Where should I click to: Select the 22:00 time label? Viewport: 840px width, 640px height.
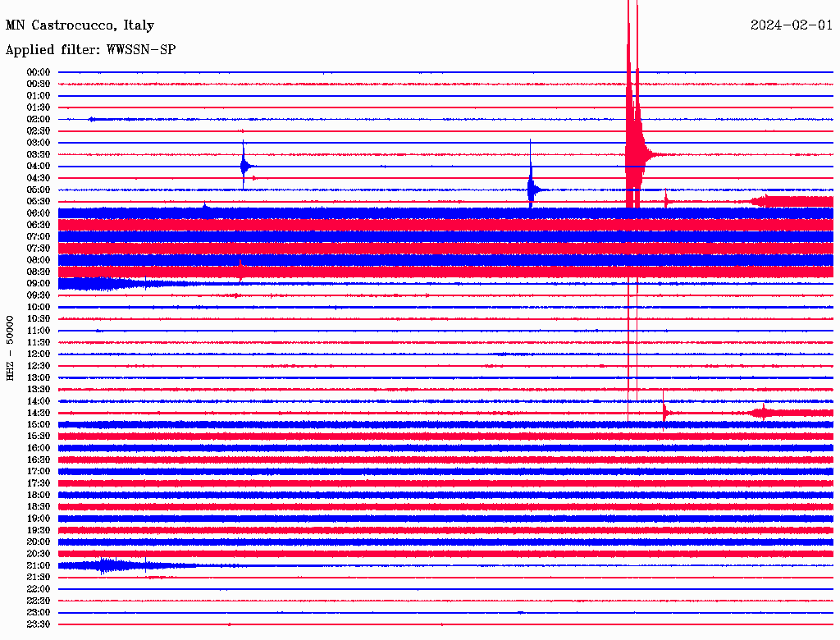(x=39, y=589)
